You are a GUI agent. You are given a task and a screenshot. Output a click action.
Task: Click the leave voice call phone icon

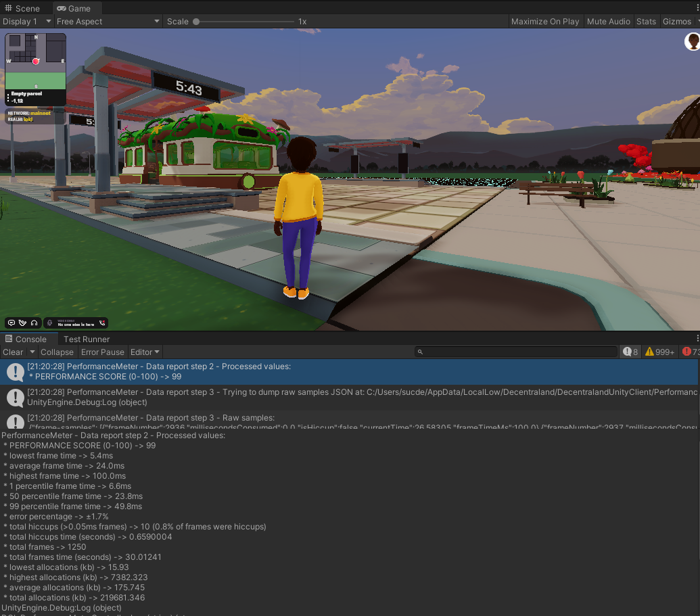[x=102, y=323]
